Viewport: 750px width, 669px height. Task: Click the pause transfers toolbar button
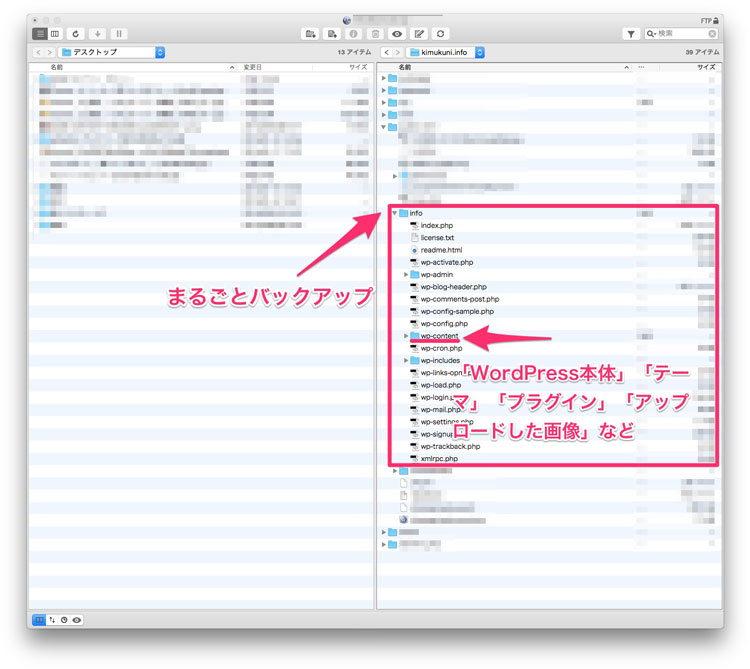click(119, 33)
